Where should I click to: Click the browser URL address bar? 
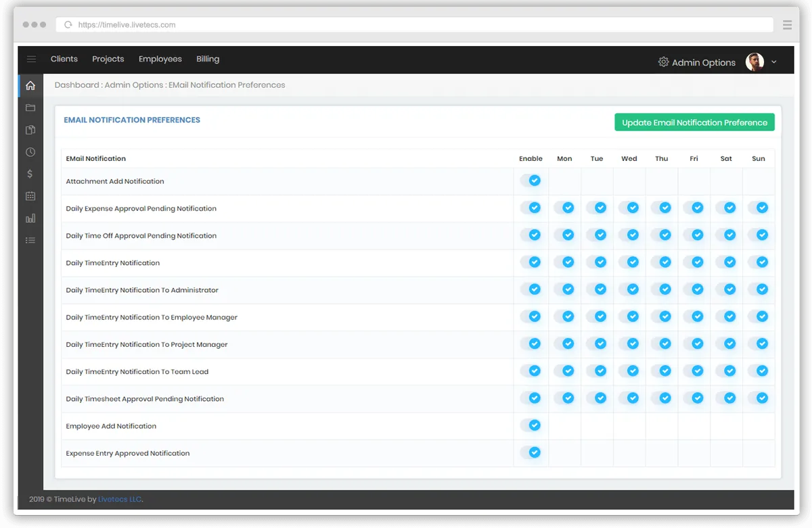pos(414,25)
